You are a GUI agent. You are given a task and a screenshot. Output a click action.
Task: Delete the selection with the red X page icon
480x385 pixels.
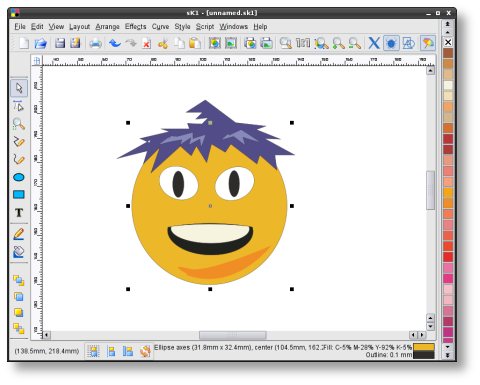point(146,43)
